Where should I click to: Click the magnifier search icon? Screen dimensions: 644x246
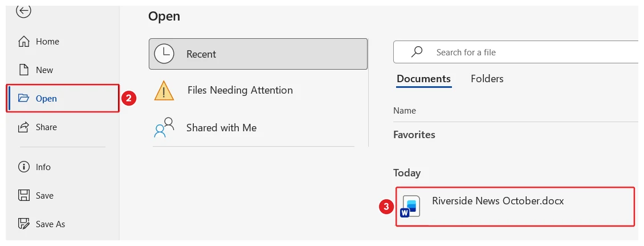[417, 52]
